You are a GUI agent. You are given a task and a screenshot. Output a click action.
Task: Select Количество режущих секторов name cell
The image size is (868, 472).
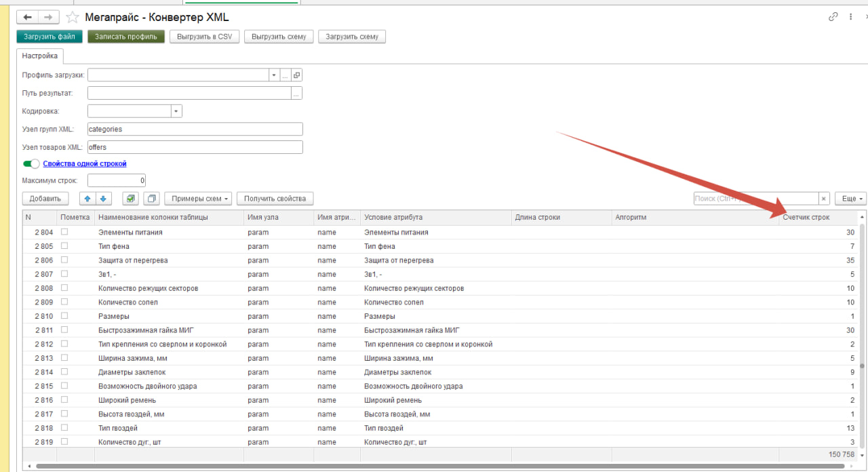[169, 288]
